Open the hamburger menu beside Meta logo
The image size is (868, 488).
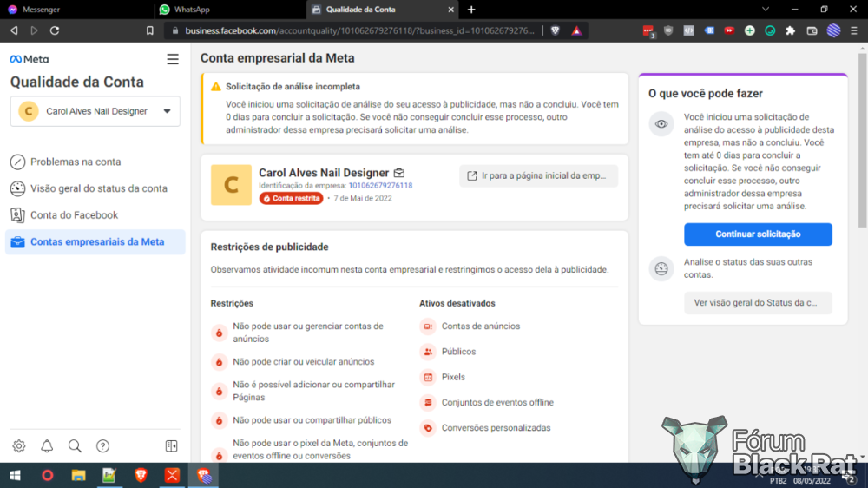tap(173, 59)
